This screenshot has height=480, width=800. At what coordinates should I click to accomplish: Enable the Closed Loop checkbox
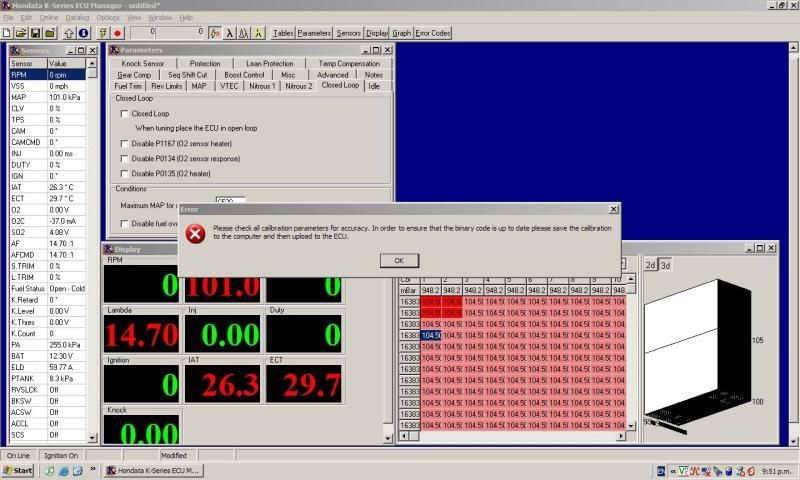click(x=125, y=114)
